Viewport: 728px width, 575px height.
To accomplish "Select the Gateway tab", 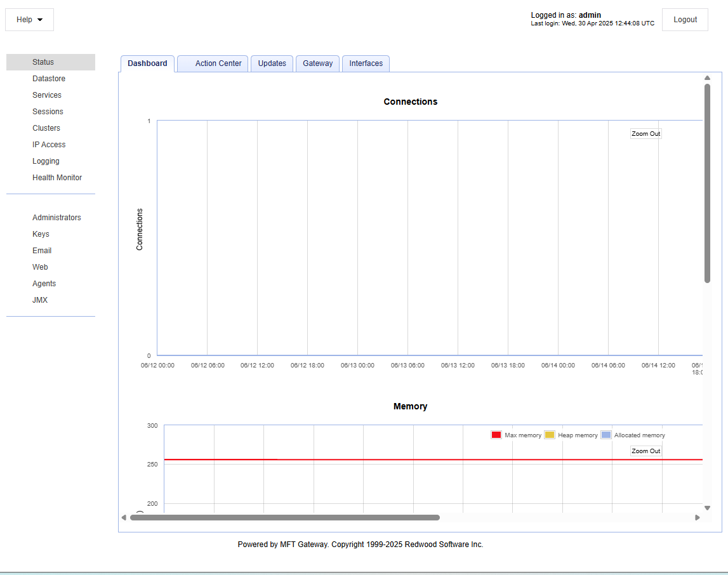I will click(317, 63).
